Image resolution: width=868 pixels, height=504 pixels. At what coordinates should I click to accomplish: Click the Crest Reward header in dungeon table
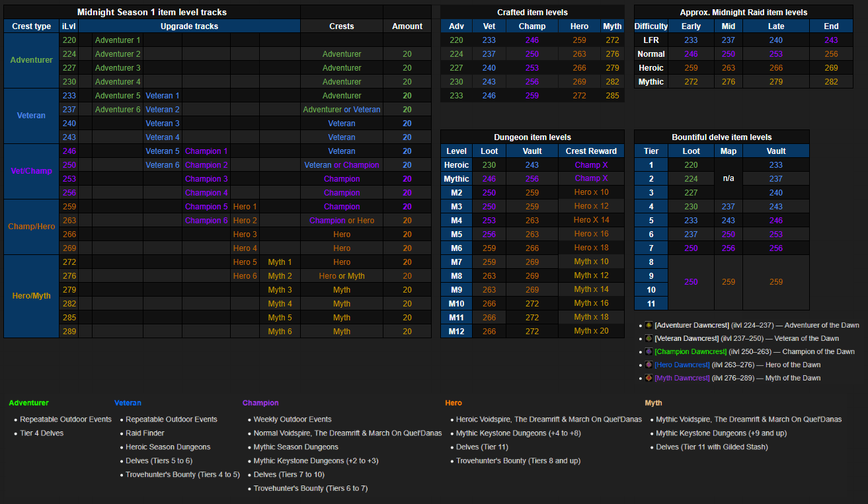coord(591,151)
